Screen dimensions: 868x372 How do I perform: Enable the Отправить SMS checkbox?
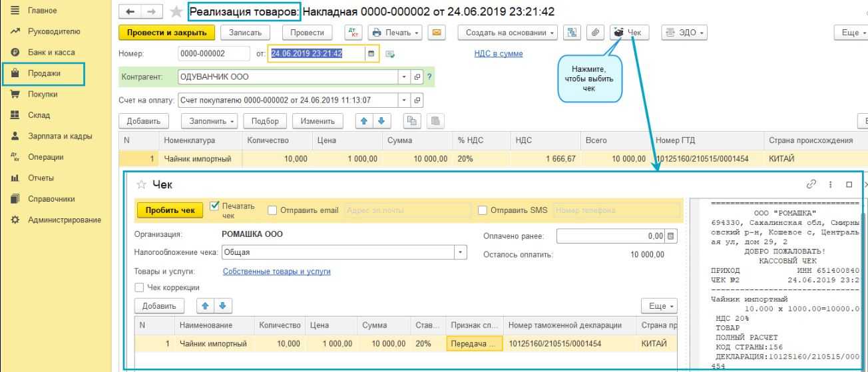tap(483, 210)
